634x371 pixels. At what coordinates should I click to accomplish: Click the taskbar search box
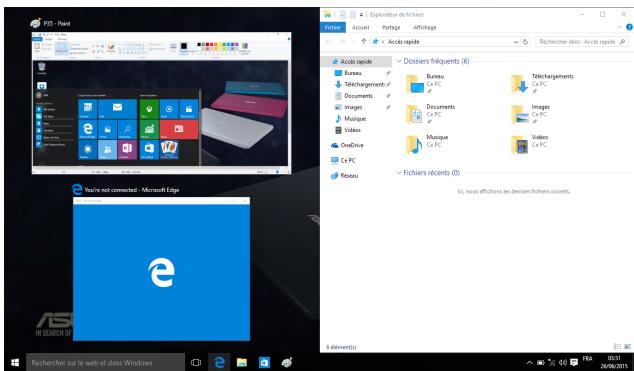pyautogui.click(x=106, y=363)
